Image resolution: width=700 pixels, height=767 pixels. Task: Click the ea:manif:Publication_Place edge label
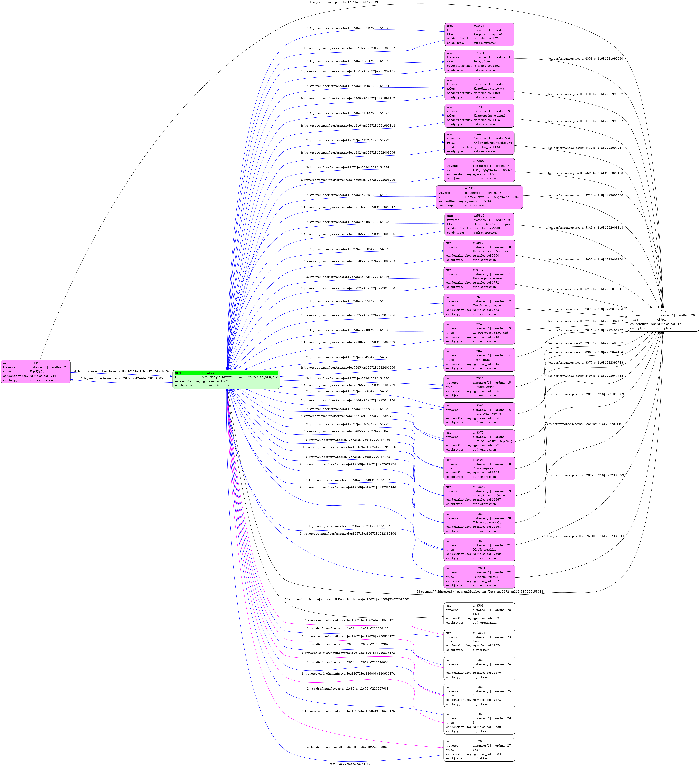tap(479, 592)
